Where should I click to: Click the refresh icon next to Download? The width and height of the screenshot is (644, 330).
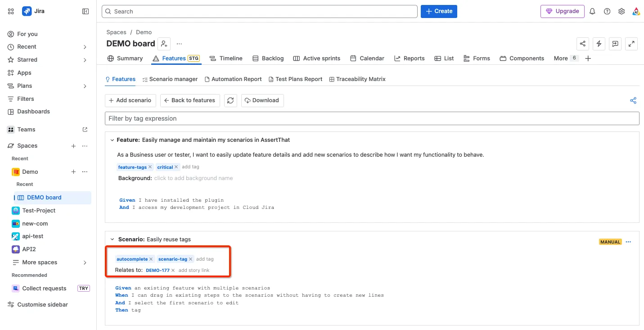click(x=231, y=100)
